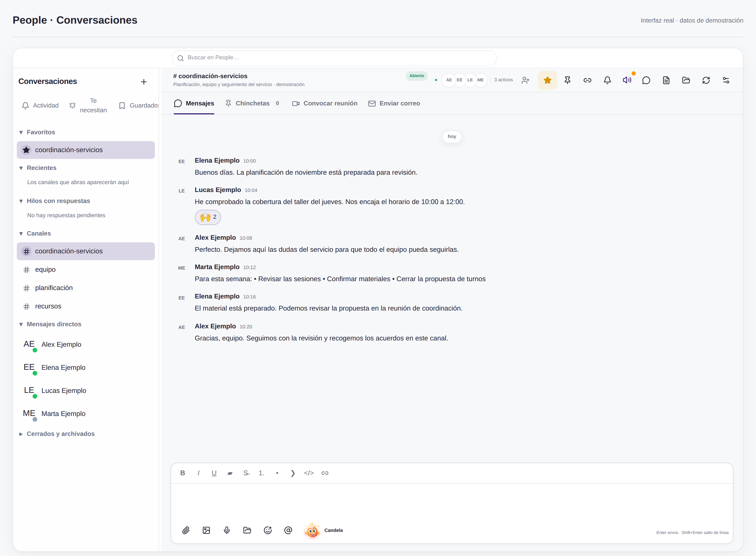
Task: Open the Candela assistant
Action: click(x=323, y=530)
